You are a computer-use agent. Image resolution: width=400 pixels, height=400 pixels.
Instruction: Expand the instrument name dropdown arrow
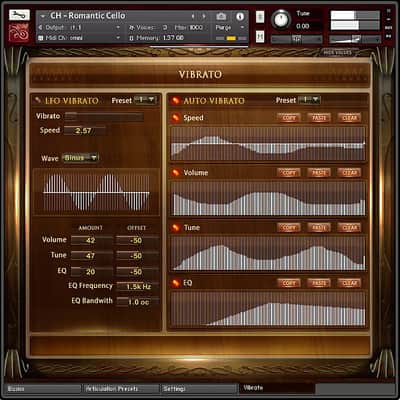click(43, 16)
